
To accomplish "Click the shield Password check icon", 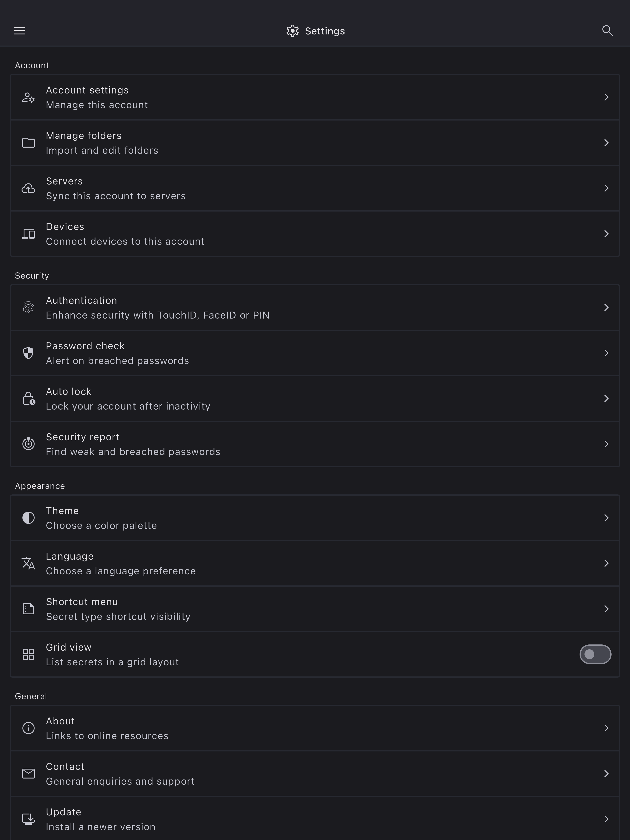I will 29,353.
